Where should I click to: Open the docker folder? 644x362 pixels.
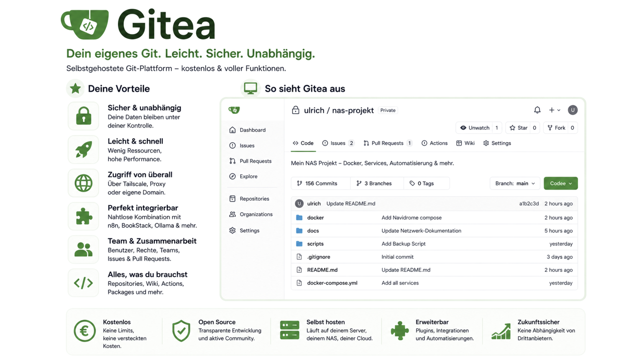[x=315, y=218]
